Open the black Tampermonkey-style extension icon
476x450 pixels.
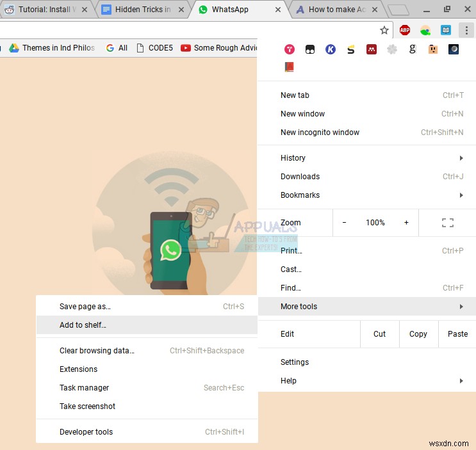pyautogui.click(x=310, y=49)
